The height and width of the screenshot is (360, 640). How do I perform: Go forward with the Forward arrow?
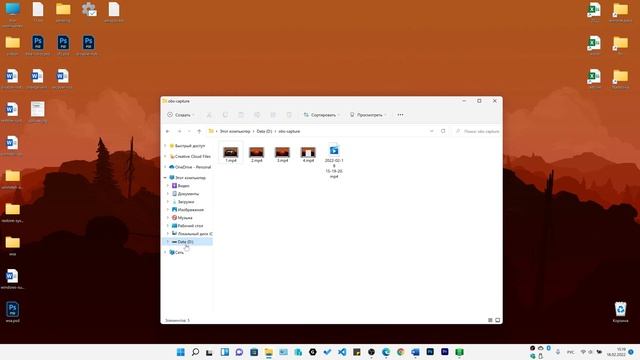179,131
